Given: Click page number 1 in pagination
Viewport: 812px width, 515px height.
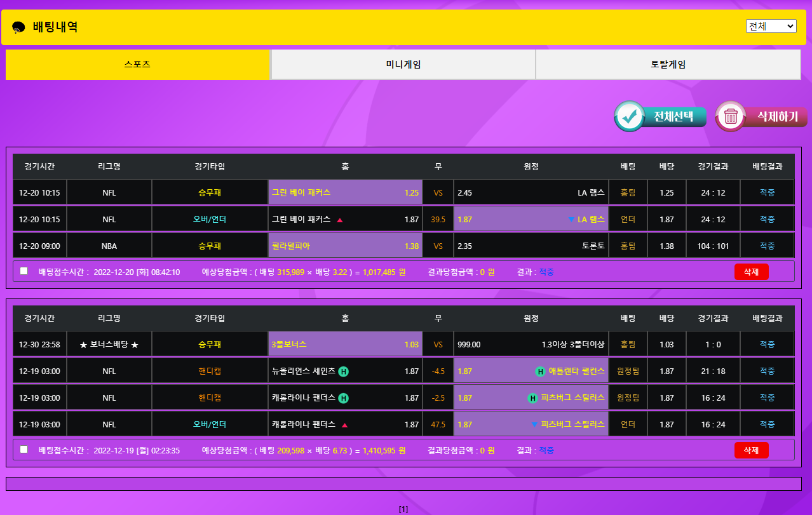Looking at the screenshot, I should coord(403,509).
